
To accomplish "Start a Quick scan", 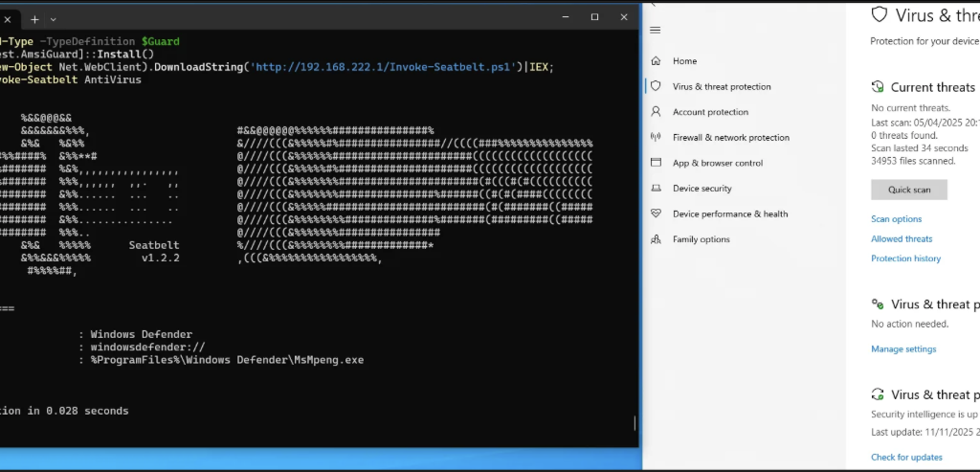I will (x=909, y=190).
